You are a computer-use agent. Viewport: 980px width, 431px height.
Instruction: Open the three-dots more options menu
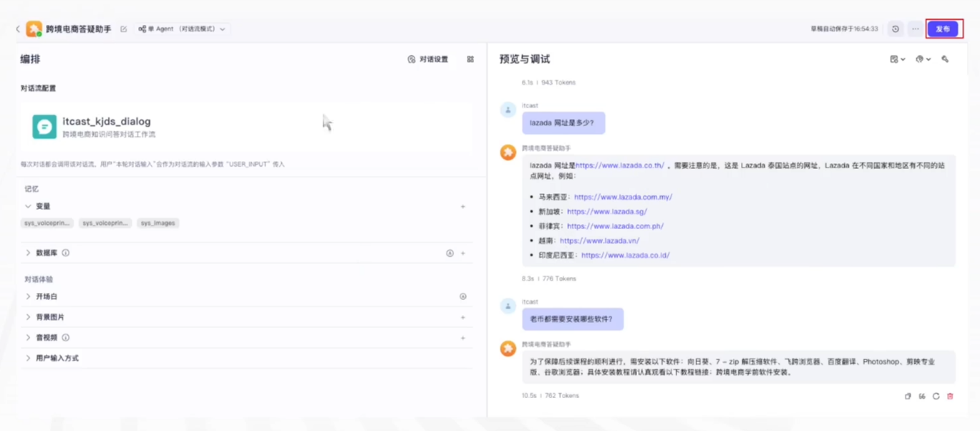click(x=915, y=29)
